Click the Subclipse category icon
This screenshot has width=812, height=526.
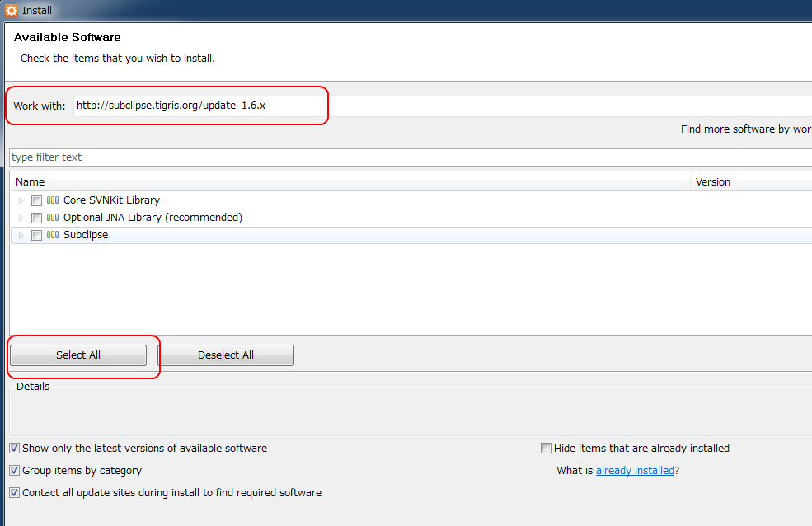pos(52,234)
